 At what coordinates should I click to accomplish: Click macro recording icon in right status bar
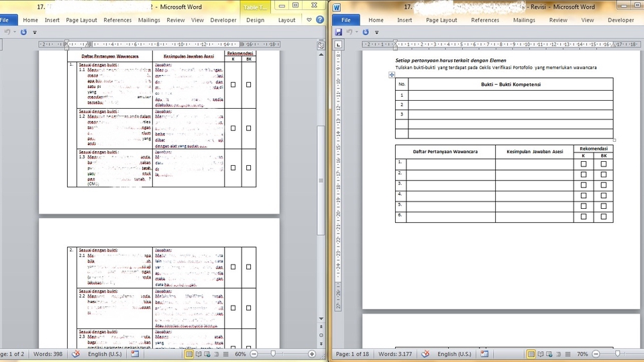(484, 354)
